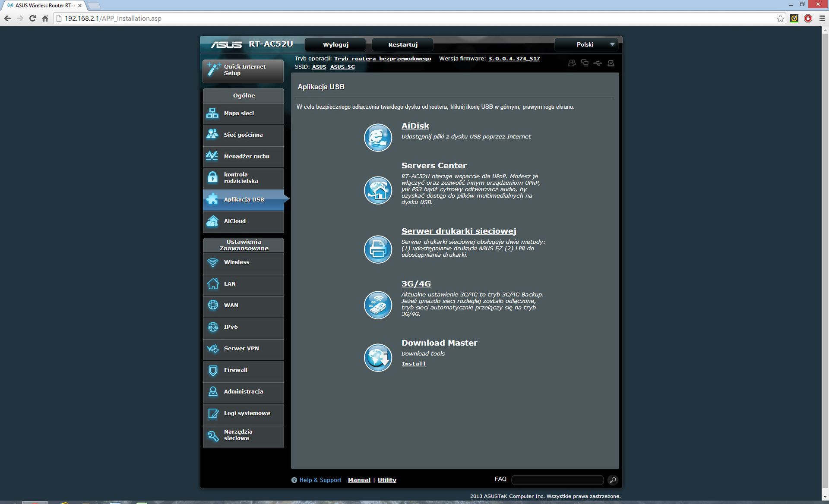Click the FAQ search input field

tap(557, 480)
